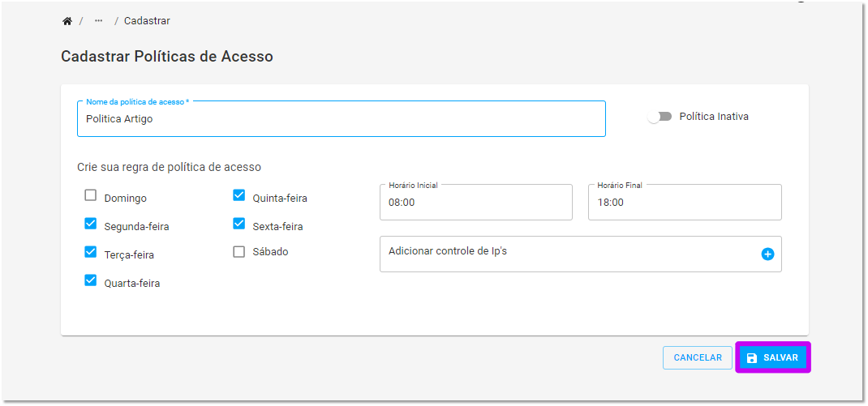Open the Horário Final time field
The width and height of the screenshot is (868, 406).
685,203
